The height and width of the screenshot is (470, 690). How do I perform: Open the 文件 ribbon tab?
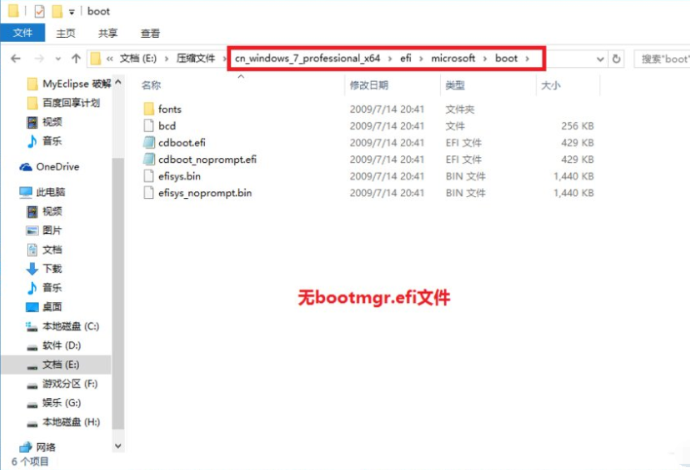(22, 33)
